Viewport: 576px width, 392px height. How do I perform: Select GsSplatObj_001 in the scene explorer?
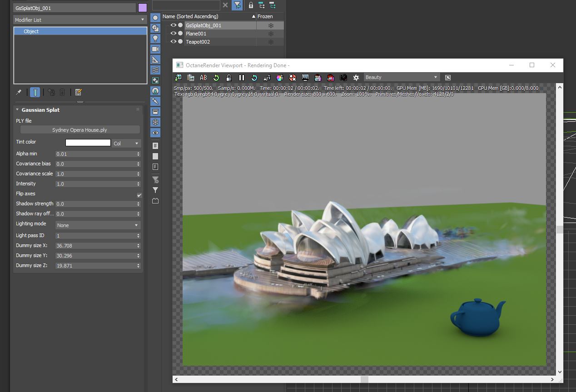point(204,25)
